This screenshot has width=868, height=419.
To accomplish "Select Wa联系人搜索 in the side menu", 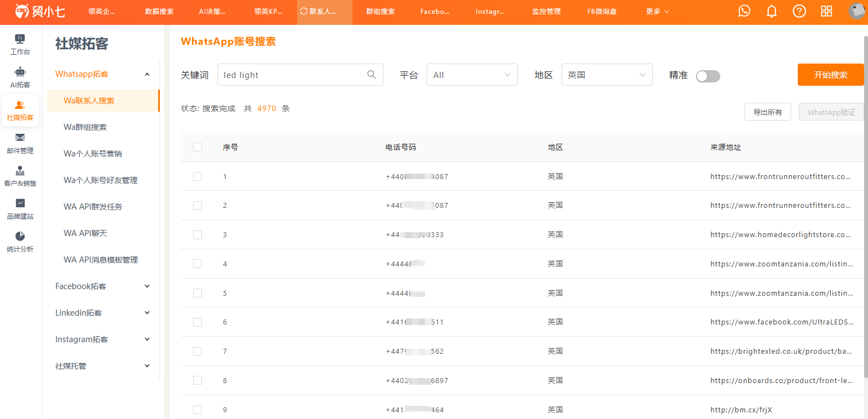I will [x=103, y=101].
